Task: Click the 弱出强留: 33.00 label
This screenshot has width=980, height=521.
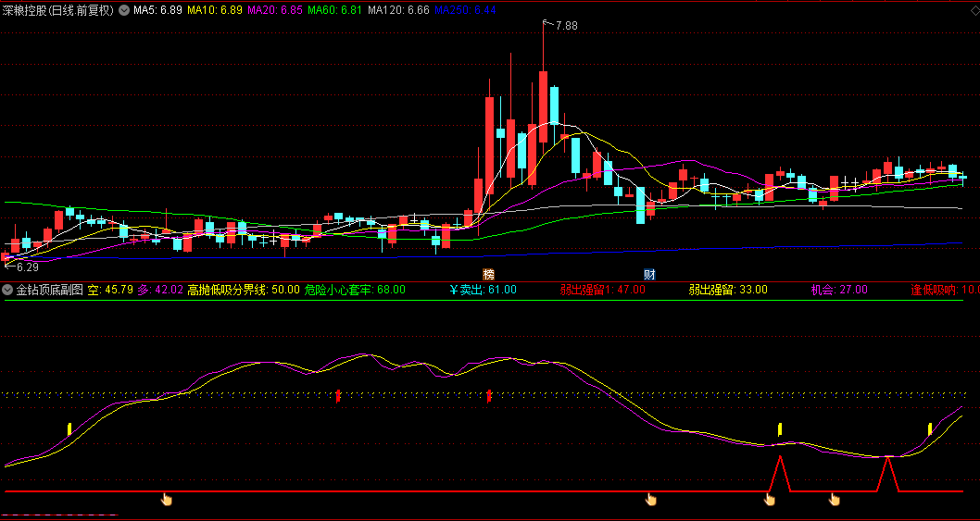Action: click(728, 290)
